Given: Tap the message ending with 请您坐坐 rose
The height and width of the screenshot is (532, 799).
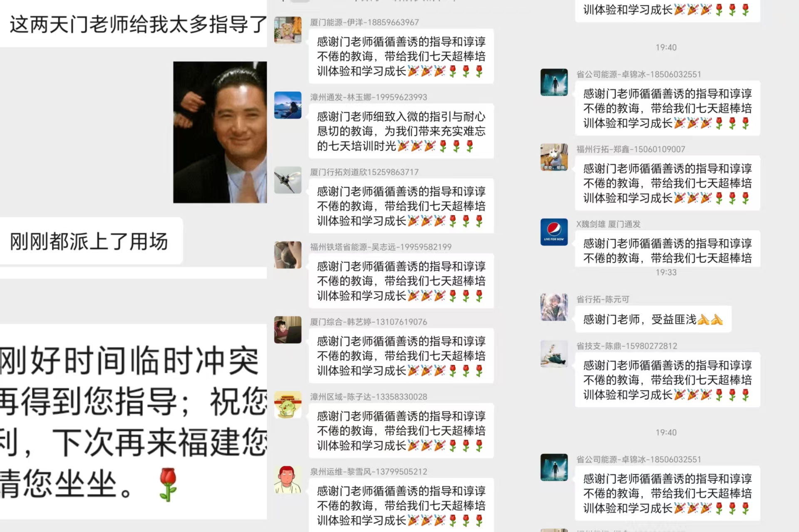Looking at the screenshot, I should (x=134, y=421).
